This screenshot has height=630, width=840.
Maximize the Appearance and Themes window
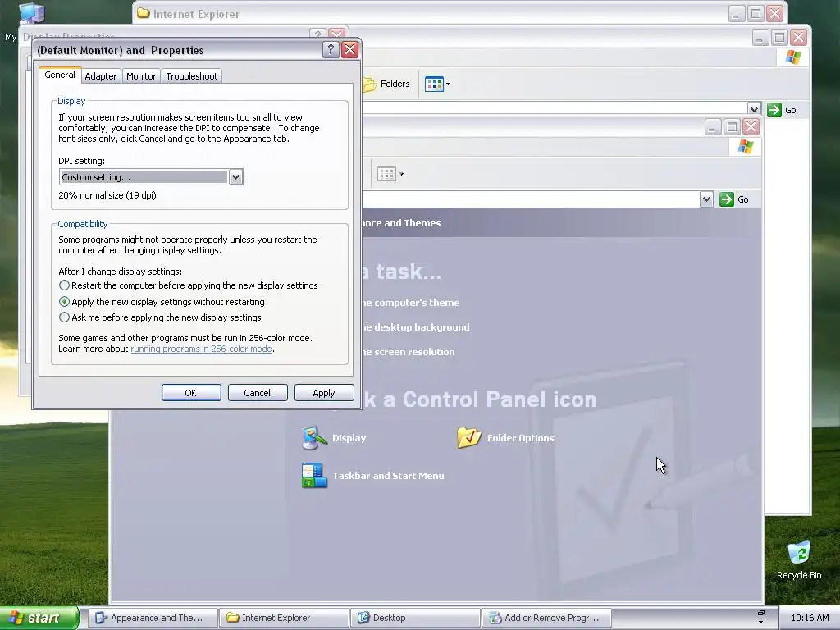[732, 127]
